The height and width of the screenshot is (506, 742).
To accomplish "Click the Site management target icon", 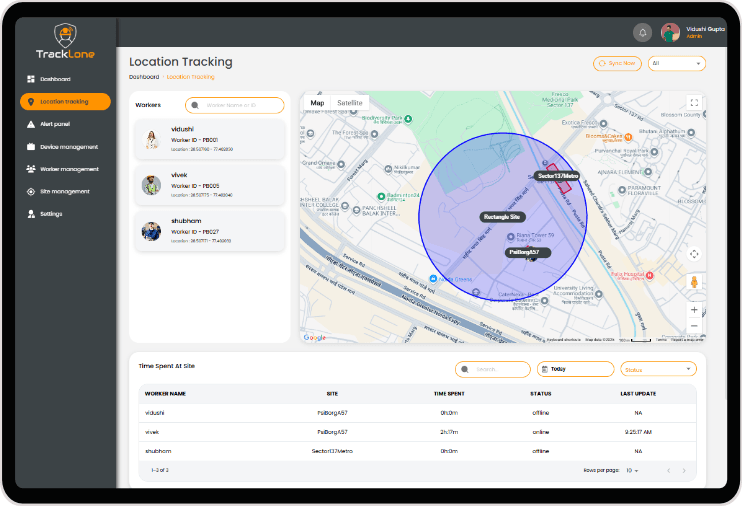I will point(31,192).
